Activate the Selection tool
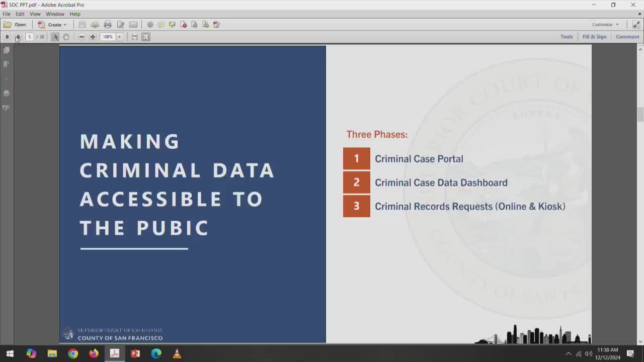 pos(55,36)
